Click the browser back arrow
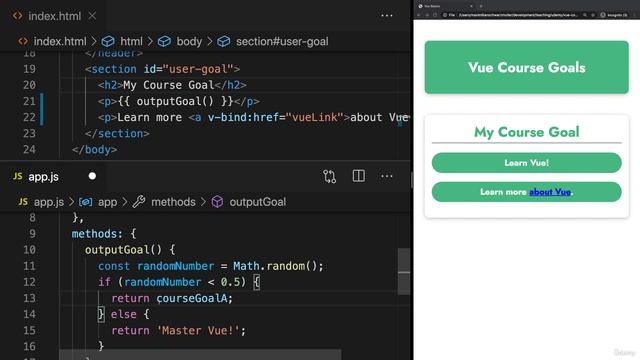 coord(419,15)
